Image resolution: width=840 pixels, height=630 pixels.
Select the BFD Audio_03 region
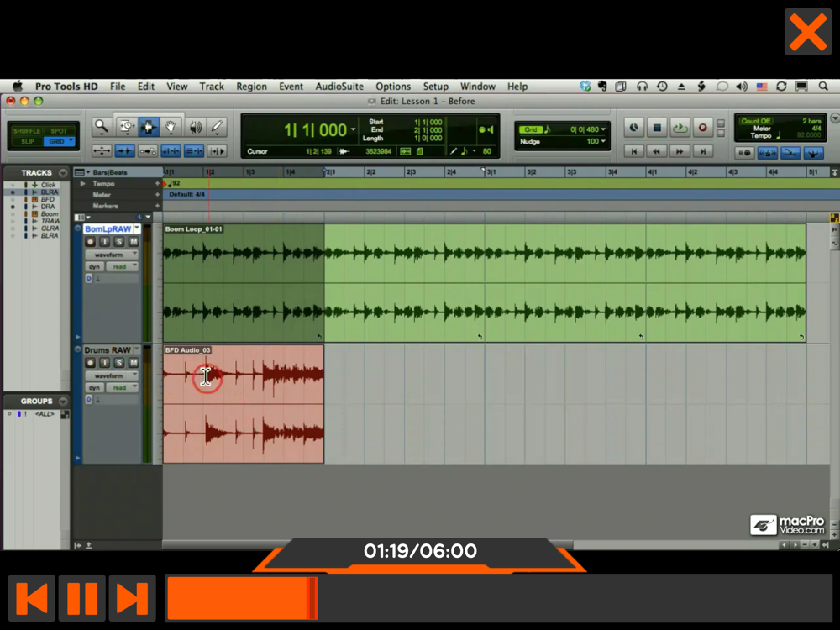point(244,404)
